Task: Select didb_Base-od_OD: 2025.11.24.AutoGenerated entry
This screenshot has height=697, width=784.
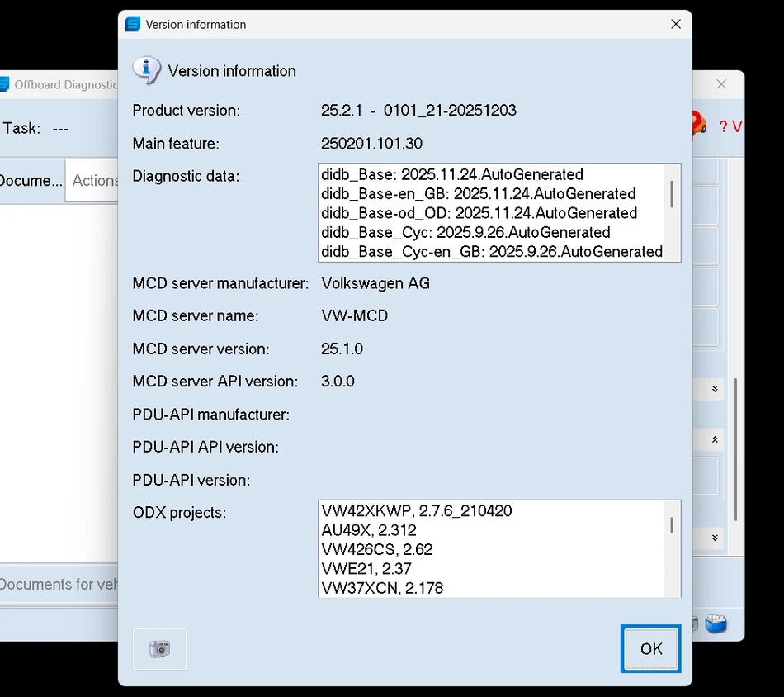Action: [x=479, y=213]
